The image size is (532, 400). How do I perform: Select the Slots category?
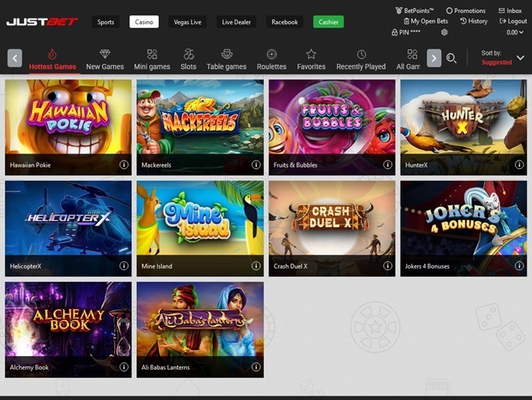[x=189, y=59]
